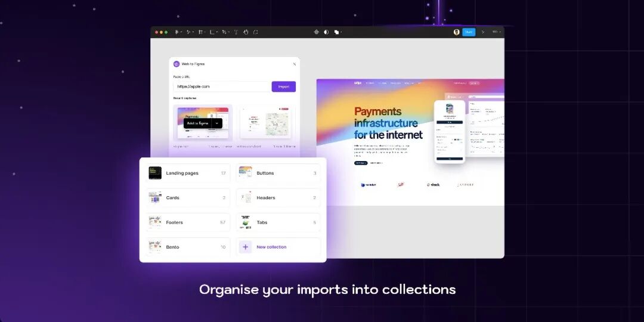Open the Pen tool dropdown arrow
The width and height of the screenshot is (644, 322).
229,32
